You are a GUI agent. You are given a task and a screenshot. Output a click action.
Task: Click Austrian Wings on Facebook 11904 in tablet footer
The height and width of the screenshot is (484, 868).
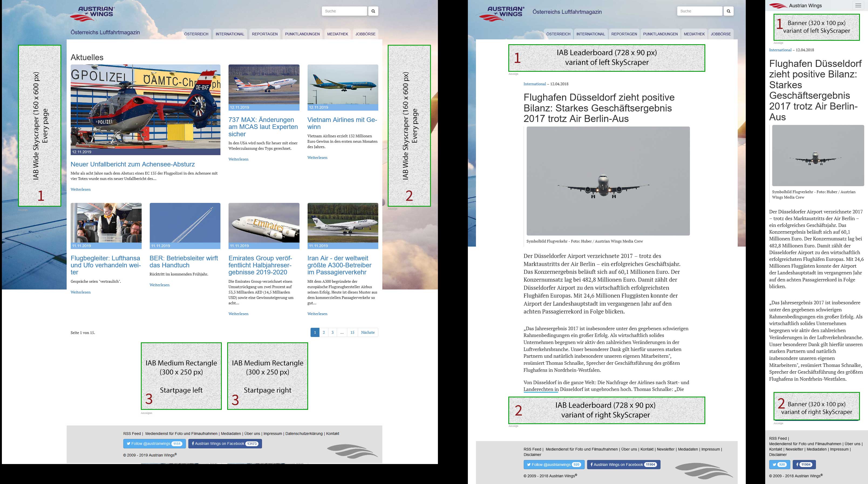(x=624, y=465)
